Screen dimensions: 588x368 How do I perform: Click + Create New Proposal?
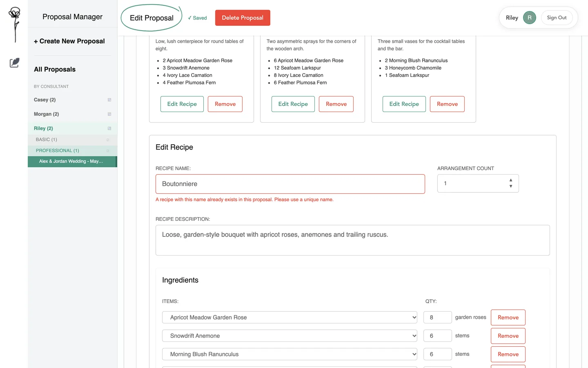[x=69, y=41]
